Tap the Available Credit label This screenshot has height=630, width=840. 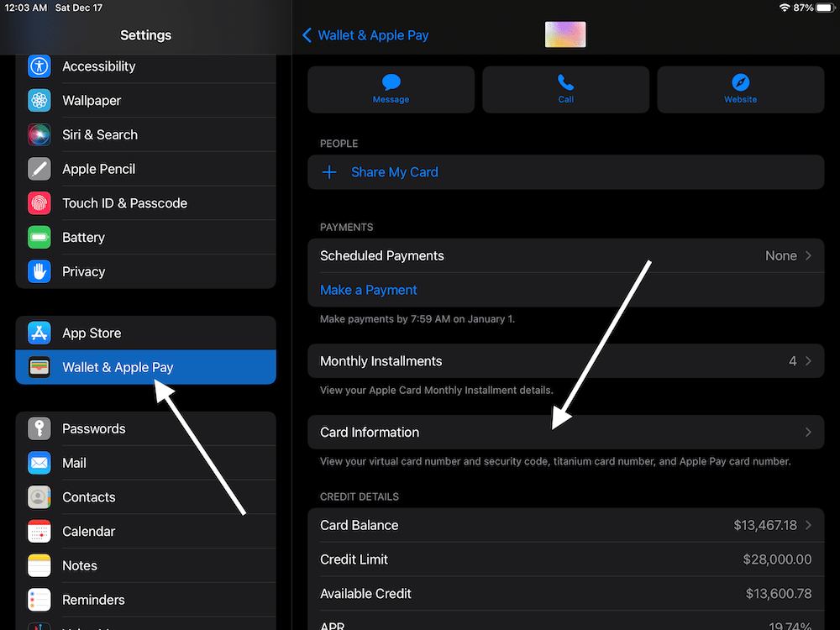365,594
